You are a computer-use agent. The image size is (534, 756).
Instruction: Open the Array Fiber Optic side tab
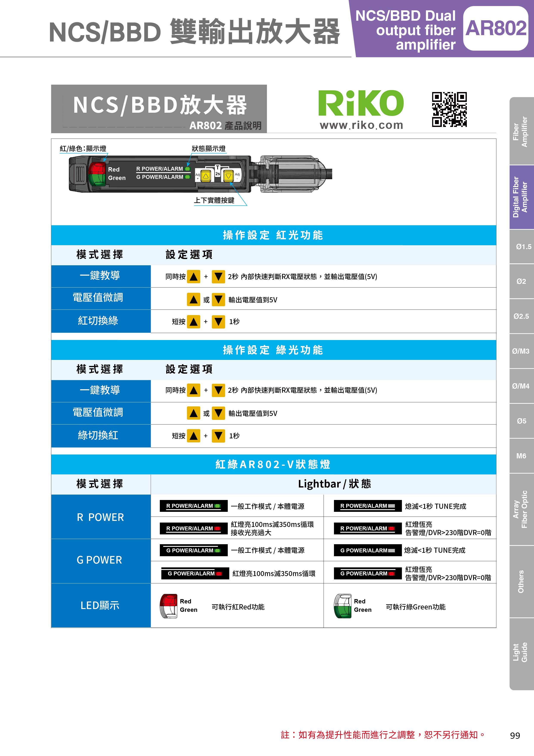pyautogui.click(x=522, y=509)
